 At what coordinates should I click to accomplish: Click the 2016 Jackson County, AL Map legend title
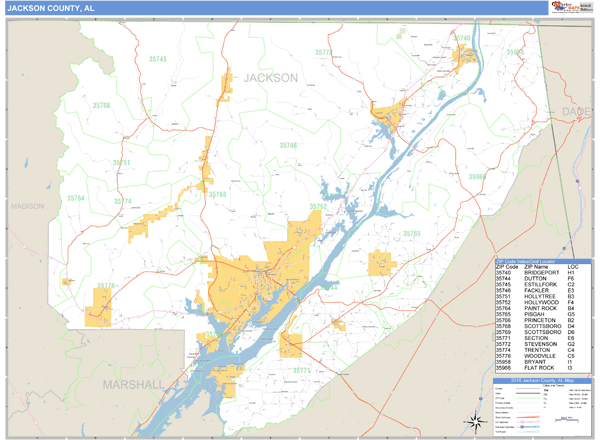(542, 381)
